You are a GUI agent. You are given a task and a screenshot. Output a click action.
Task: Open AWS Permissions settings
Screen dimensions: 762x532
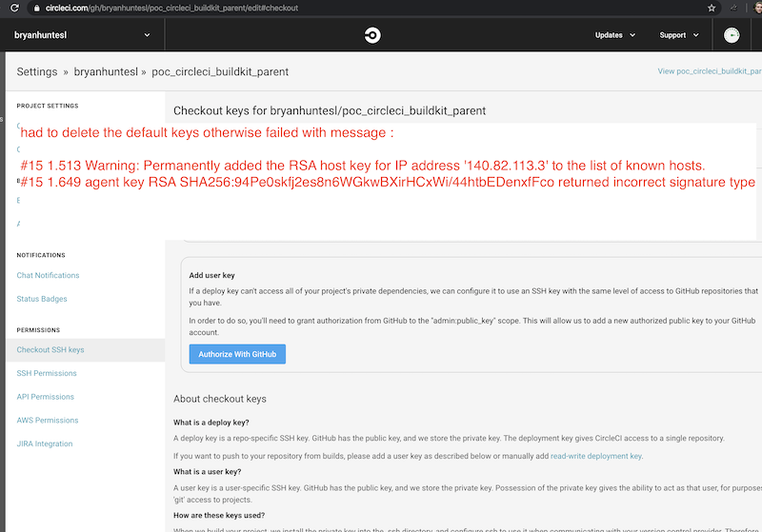coord(47,421)
